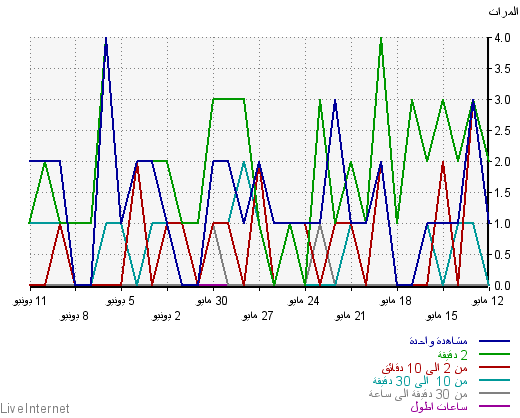520x418 pixels.
Task: Click the 5 يونيو date label
Action: pyautogui.click(x=121, y=301)
